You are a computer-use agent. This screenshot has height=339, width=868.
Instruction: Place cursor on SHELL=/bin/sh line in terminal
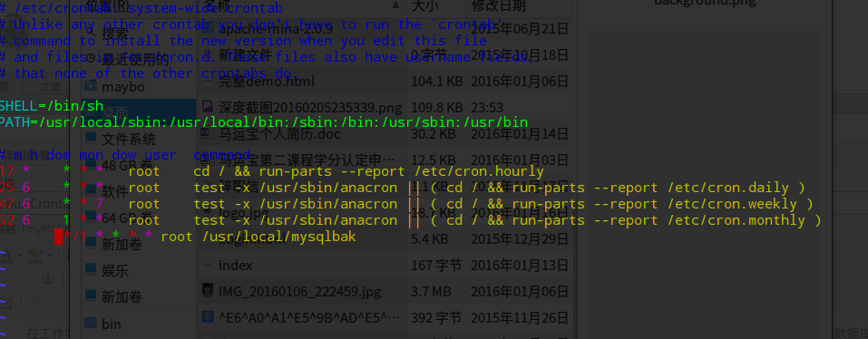(x=52, y=106)
